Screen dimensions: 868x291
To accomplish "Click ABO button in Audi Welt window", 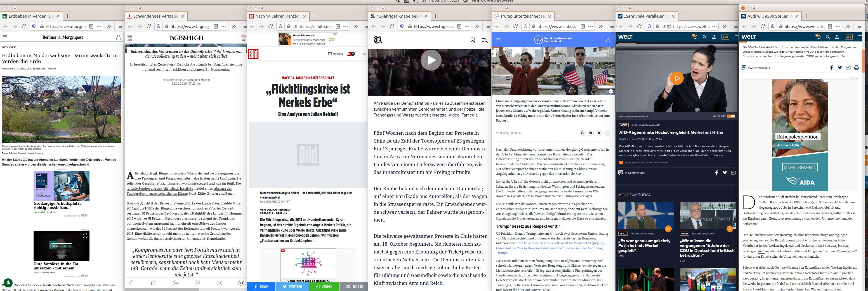I will click(x=848, y=37).
